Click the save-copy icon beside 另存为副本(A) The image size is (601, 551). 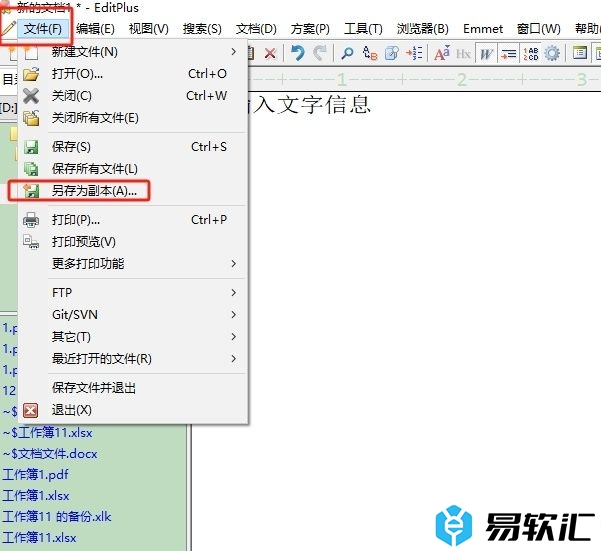point(31,190)
